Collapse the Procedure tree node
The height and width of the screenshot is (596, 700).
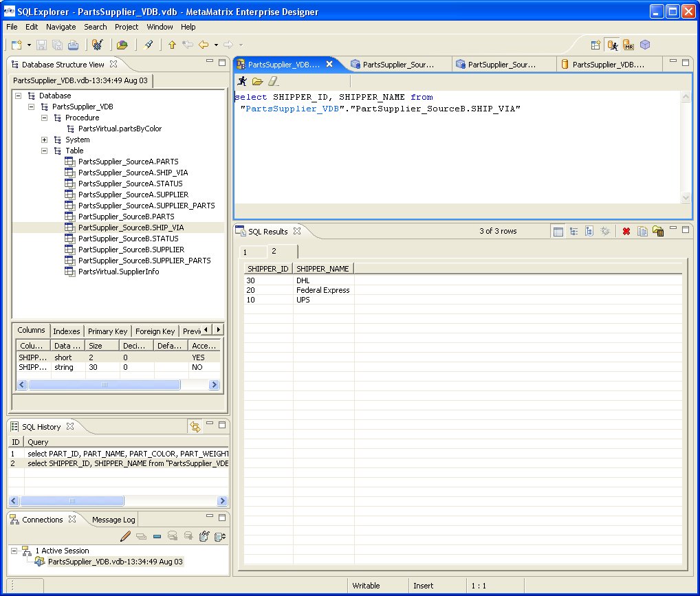[45, 118]
